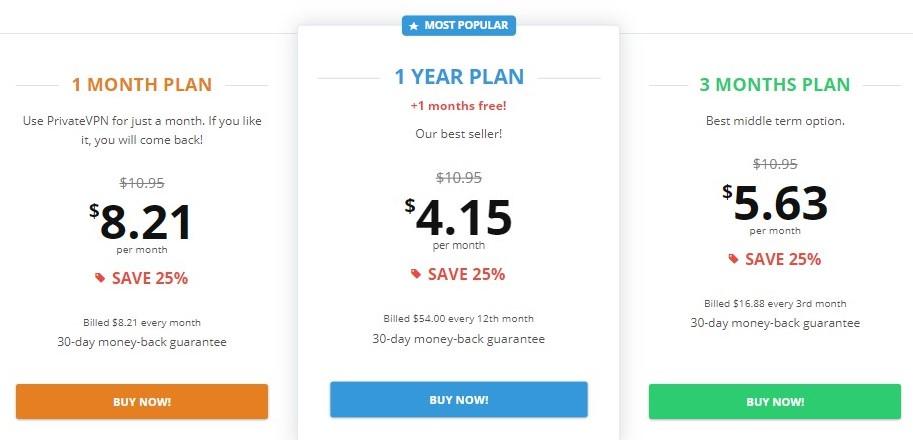The height and width of the screenshot is (440, 913).
Task: Click the tag icon beside 1 Month SAVE 25%
Action: click(x=100, y=278)
